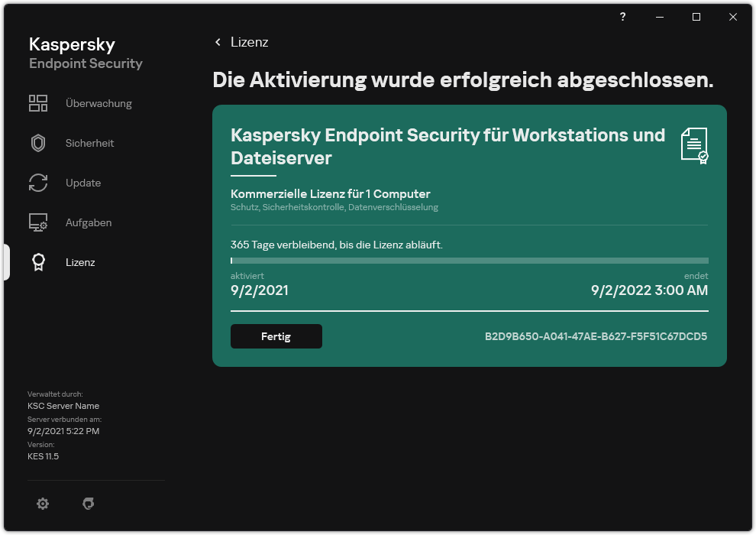The width and height of the screenshot is (756, 535).
Task: Click the license remaining days progress bar
Action: [469, 261]
